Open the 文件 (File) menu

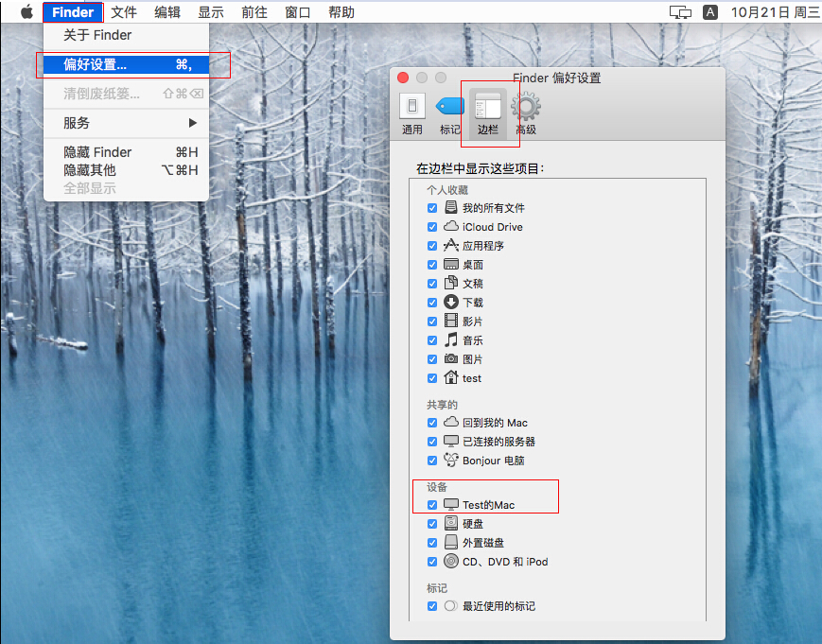tap(124, 12)
